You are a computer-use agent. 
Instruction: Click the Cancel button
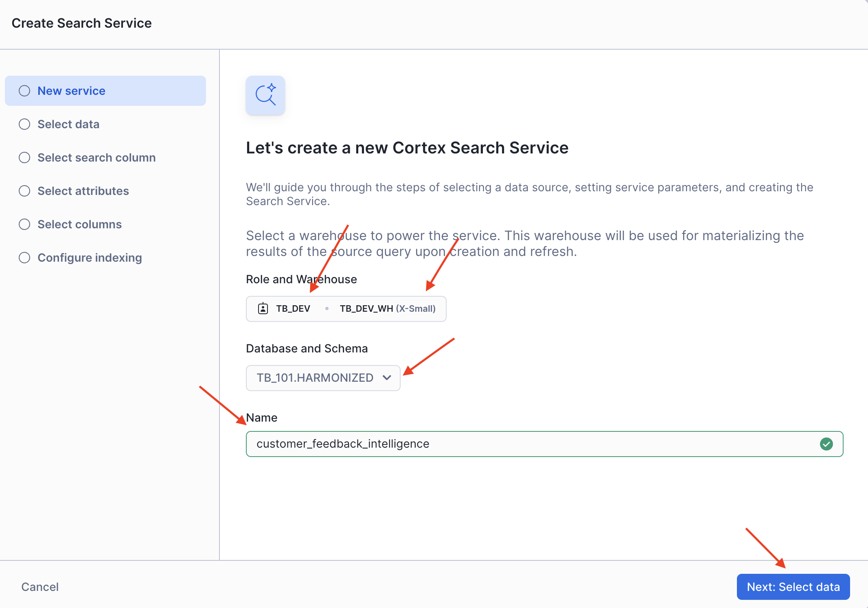click(x=39, y=586)
